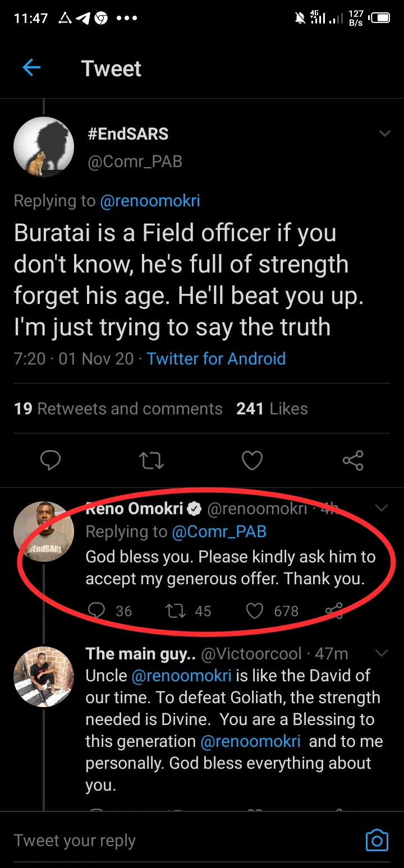This screenshot has width=404, height=868.
Task: Tap the Tweet your reply field
Action: [168, 840]
